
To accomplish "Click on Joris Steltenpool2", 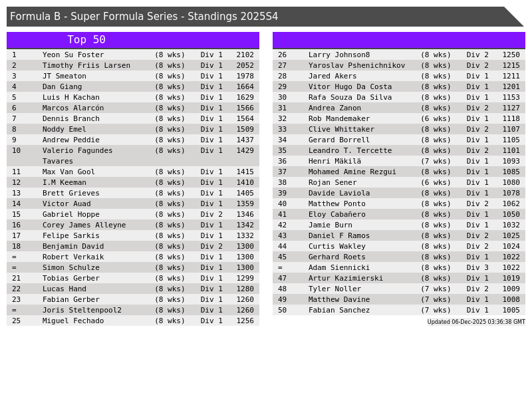I will click(x=82, y=310).
